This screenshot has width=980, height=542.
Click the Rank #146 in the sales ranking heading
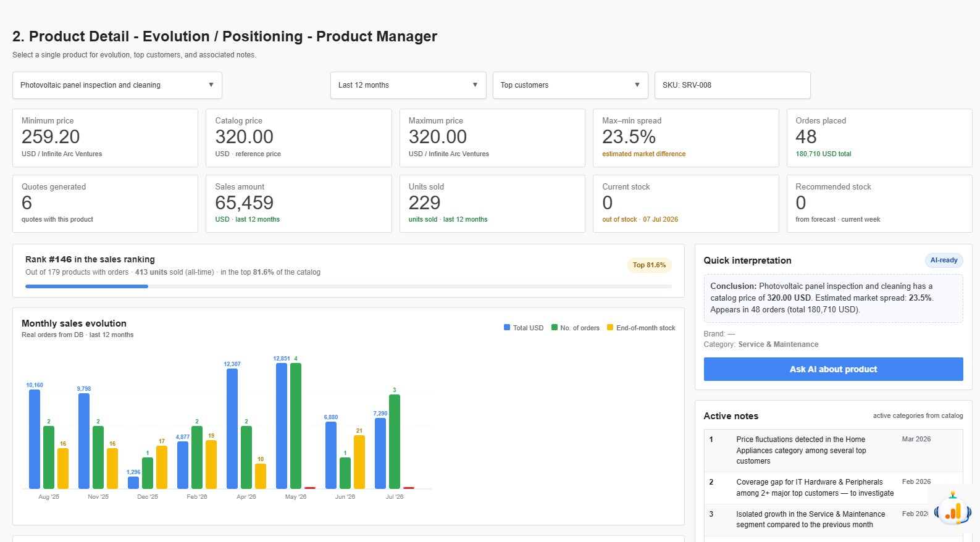click(x=90, y=259)
